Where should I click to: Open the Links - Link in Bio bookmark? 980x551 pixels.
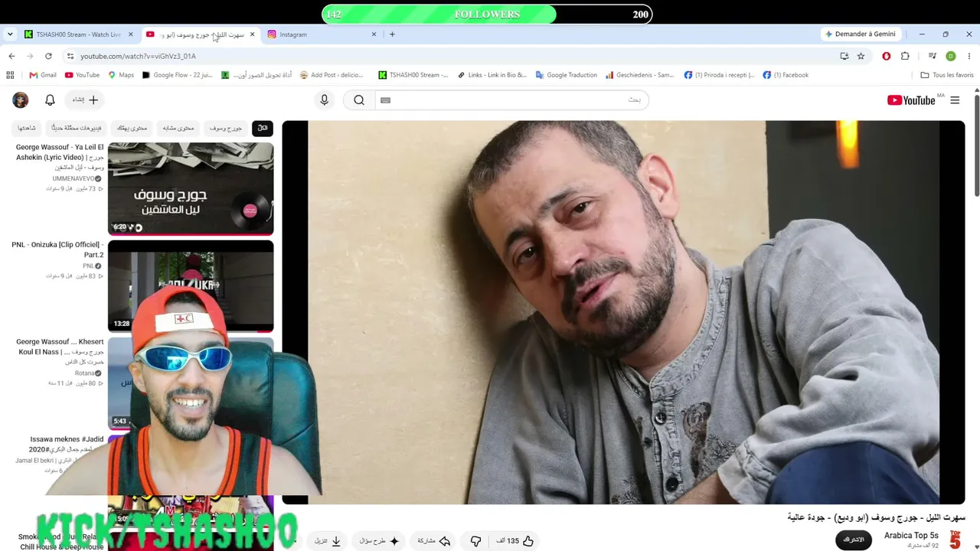pos(492,75)
